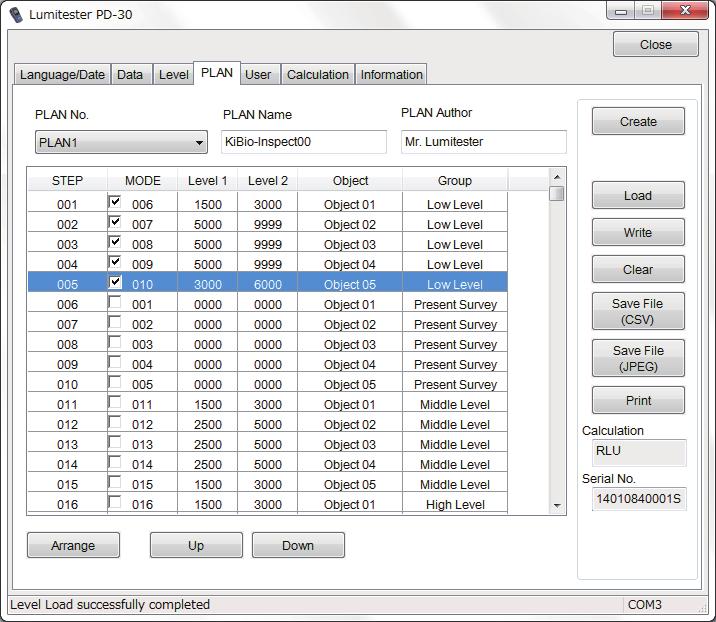716x622 pixels.
Task: Open the Level tab
Action: [174, 74]
